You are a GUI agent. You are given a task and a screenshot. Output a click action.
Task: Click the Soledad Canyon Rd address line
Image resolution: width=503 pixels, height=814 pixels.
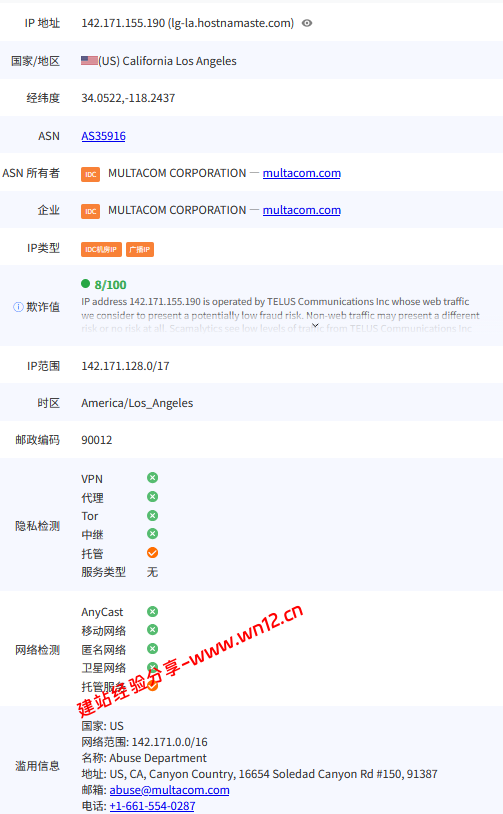[259, 774]
